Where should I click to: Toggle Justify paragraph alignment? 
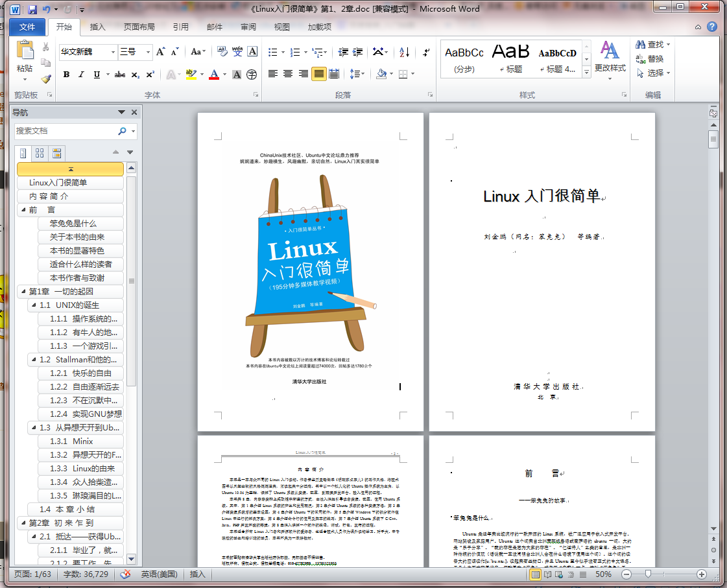[x=318, y=74]
